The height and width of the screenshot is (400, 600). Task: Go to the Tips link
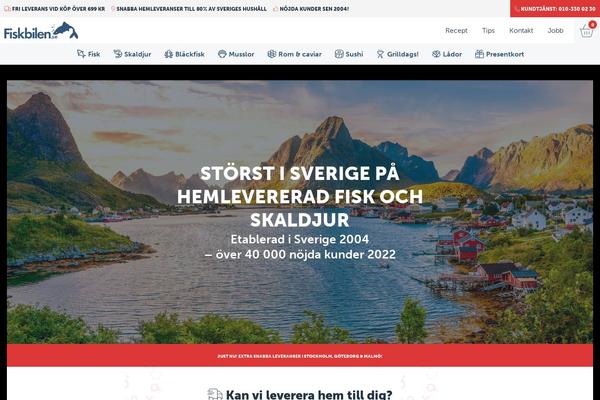488,31
